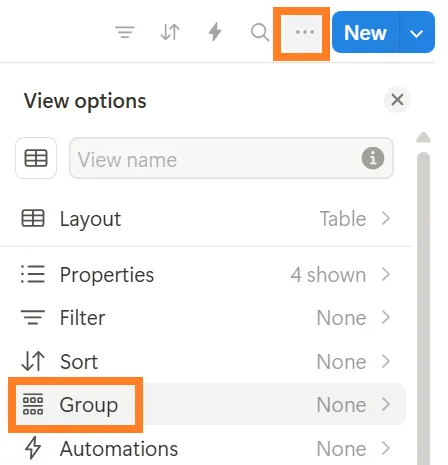
Task: Click the filter icon in the top toolbar
Action: point(125,32)
